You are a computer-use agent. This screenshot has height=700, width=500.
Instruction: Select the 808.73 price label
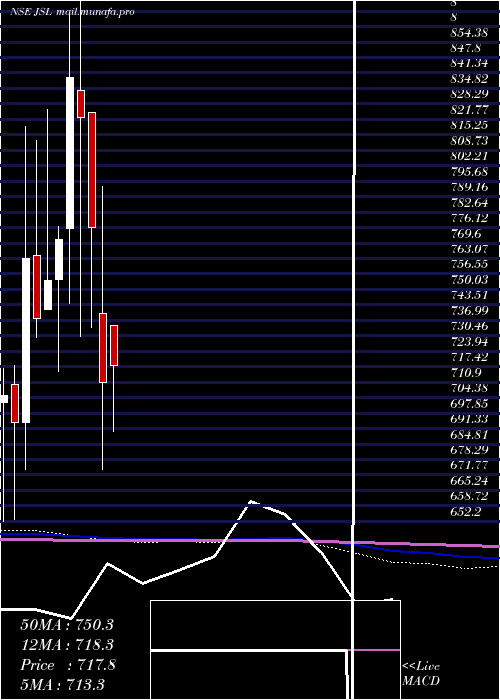[469, 141]
